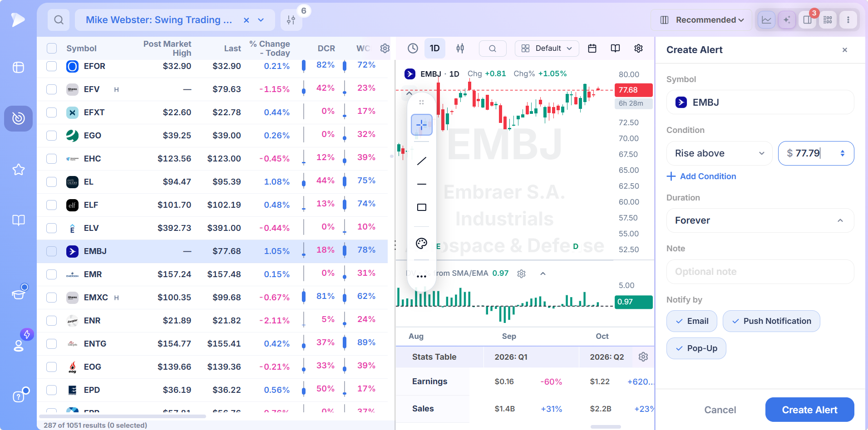This screenshot has height=430, width=868.
Task: Tick the checkbox for EGO row
Action: (x=52, y=136)
